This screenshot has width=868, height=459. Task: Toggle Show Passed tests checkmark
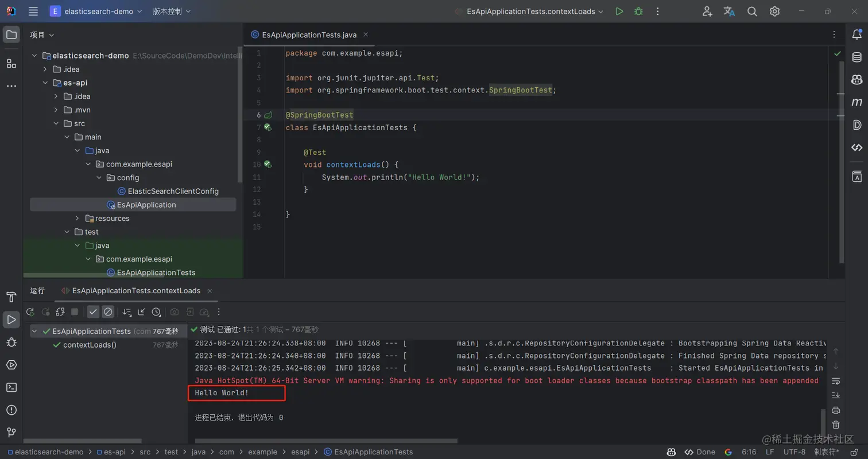(93, 312)
